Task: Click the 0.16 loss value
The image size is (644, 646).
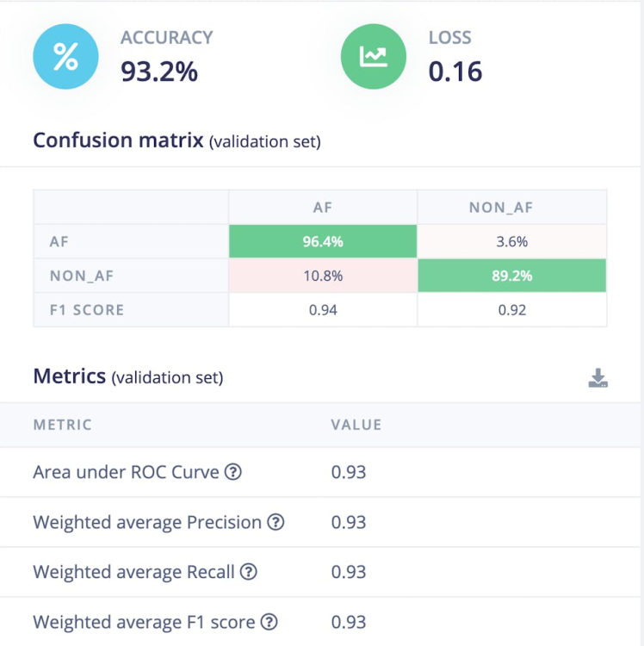Action: [455, 71]
